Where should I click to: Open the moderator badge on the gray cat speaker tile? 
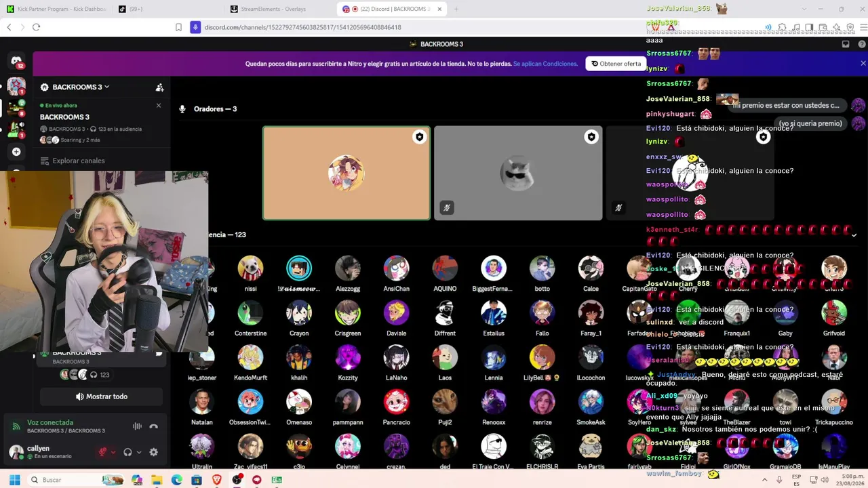tap(591, 137)
